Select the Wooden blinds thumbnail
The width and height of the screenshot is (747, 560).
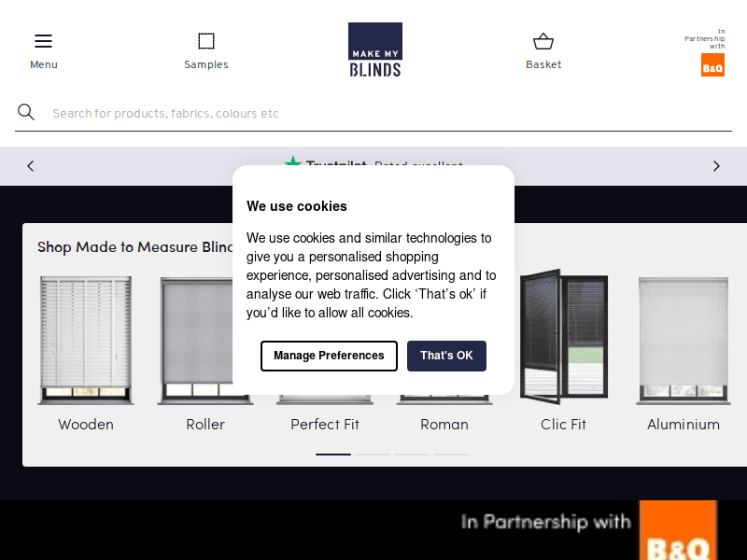tap(86, 340)
